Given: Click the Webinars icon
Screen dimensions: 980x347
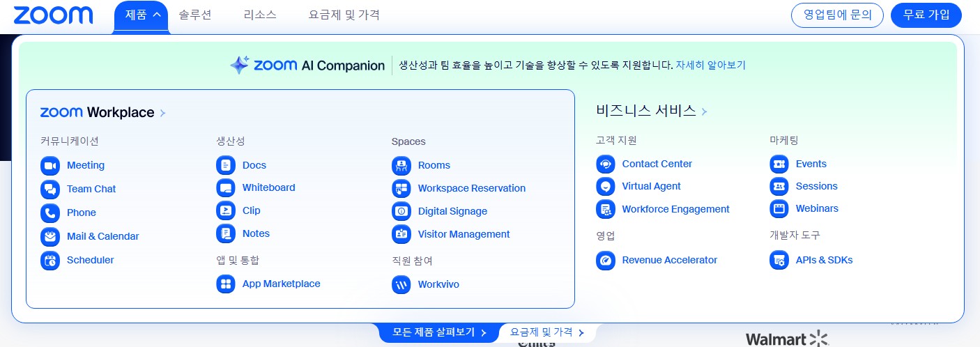Looking at the screenshot, I should [779, 209].
